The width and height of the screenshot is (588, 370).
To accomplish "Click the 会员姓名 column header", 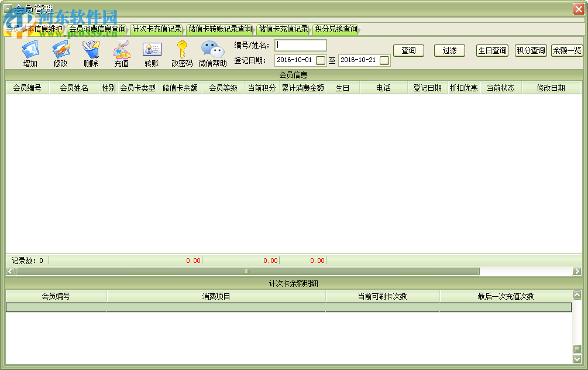I will pyautogui.click(x=74, y=88).
